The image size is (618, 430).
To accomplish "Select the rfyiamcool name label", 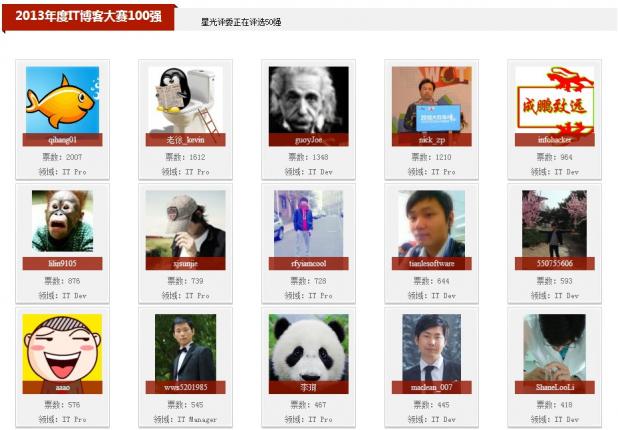I will pos(309,263).
